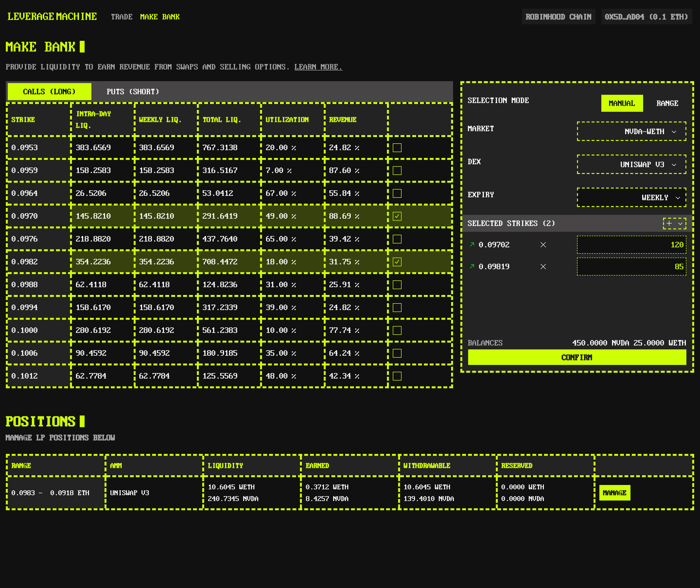700x588 pixels.
Task: Click the plus icon in Selected Strikes header
Action: 669,223
